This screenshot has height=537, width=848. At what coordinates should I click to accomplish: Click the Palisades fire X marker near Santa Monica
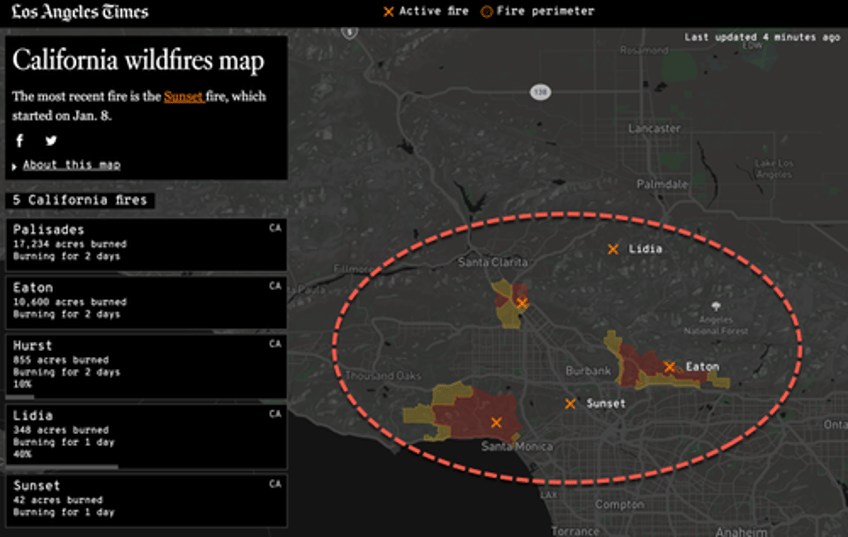(x=496, y=422)
